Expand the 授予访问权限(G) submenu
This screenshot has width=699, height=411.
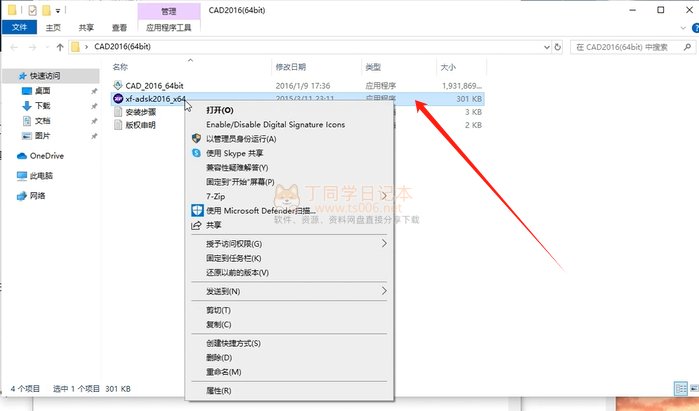[384, 243]
